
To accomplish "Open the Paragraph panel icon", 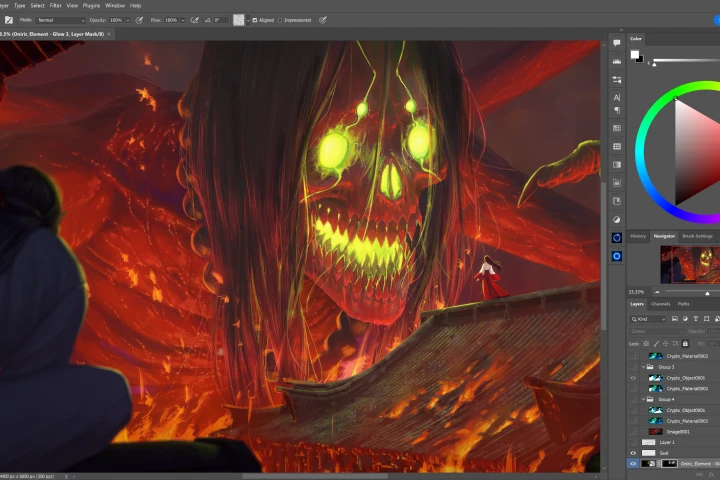I will 617,110.
